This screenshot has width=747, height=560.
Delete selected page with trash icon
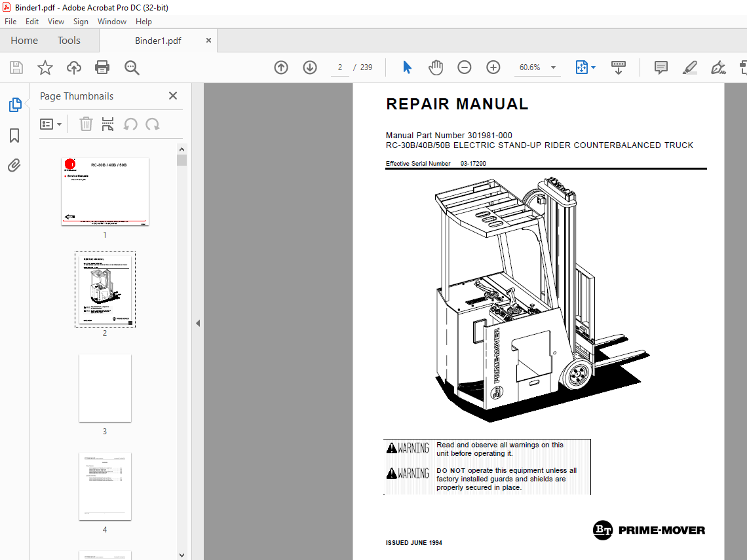coord(86,124)
